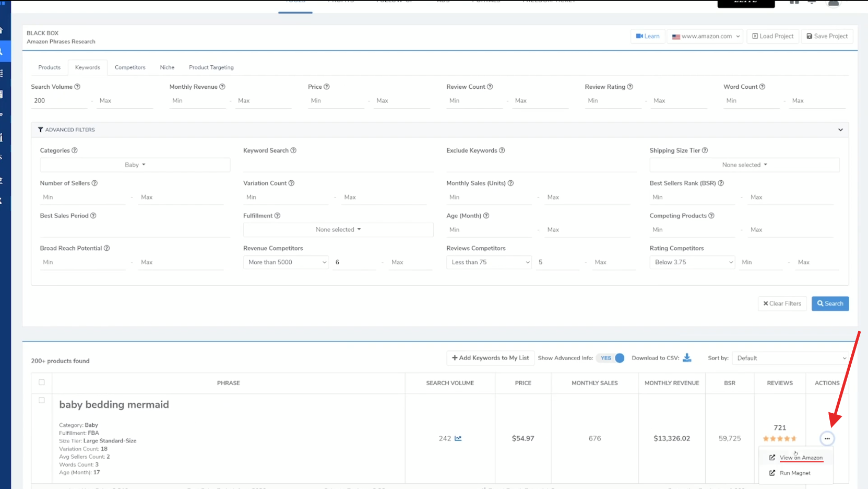
Task: Click the Best Sellers Rank help icon
Action: click(721, 183)
